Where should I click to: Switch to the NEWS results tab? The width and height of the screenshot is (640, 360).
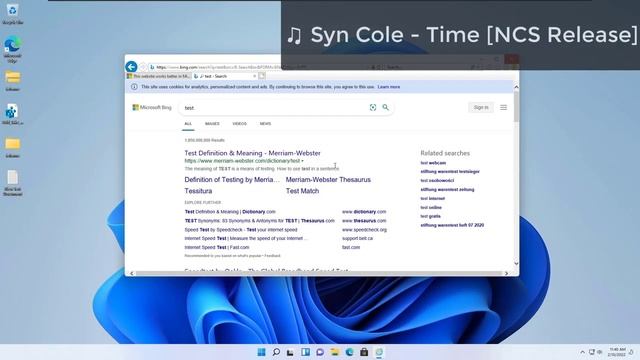point(265,124)
